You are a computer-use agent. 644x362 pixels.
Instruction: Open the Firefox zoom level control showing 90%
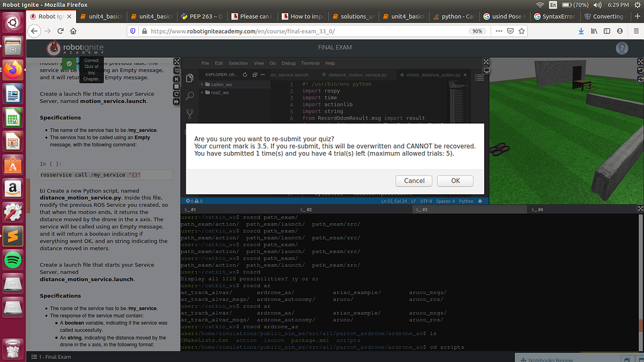[477, 31]
